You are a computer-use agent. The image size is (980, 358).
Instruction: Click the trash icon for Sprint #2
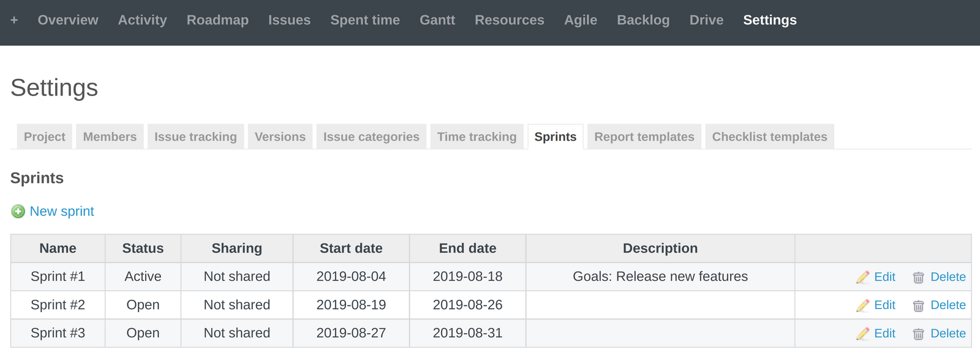[919, 305]
